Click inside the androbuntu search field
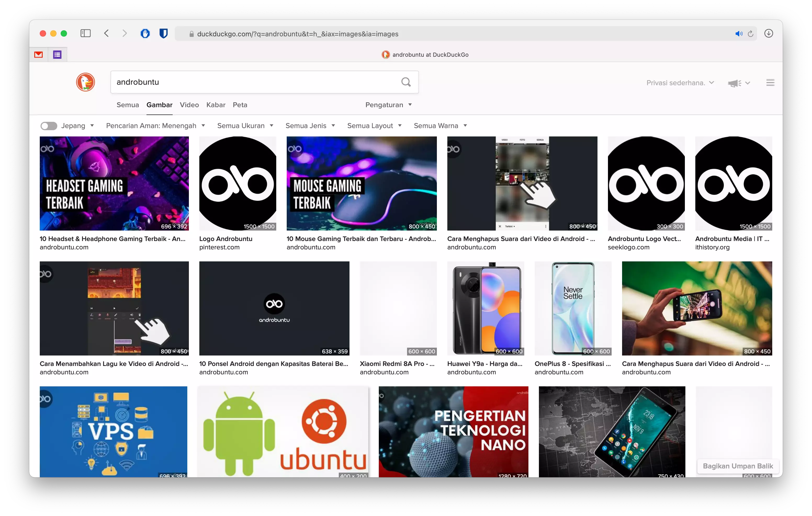 click(236, 82)
